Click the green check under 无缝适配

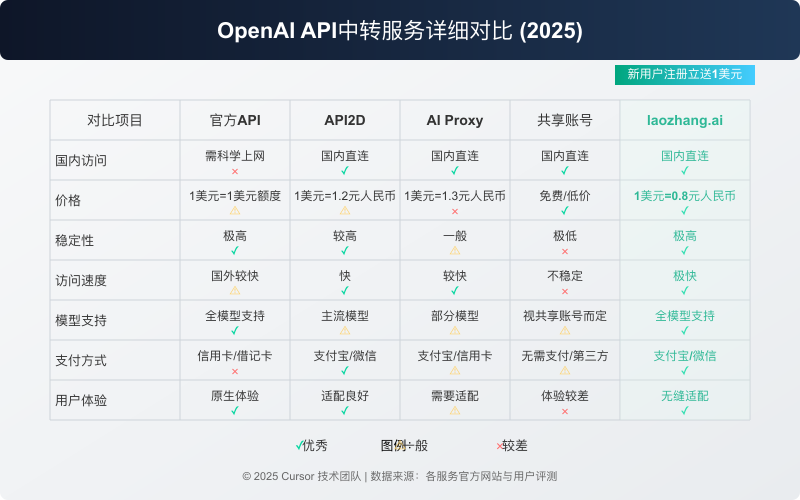coord(685,410)
